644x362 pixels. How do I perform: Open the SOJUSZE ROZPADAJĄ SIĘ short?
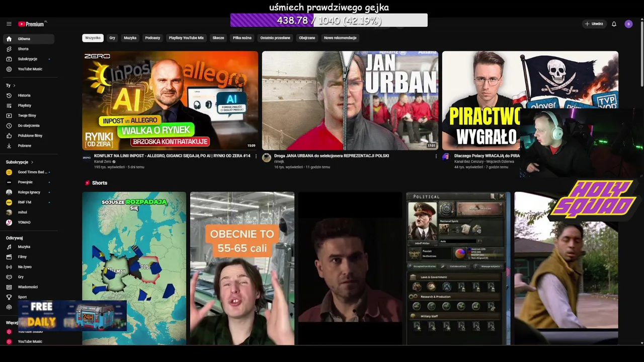[134, 268]
